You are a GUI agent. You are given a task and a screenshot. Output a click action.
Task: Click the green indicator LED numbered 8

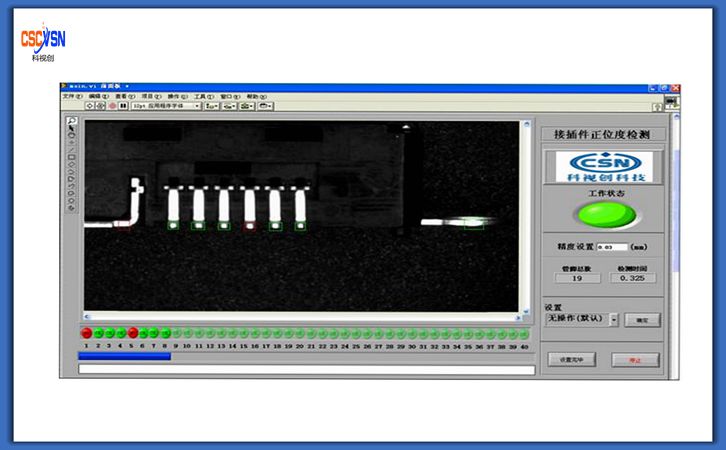point(166,333)
